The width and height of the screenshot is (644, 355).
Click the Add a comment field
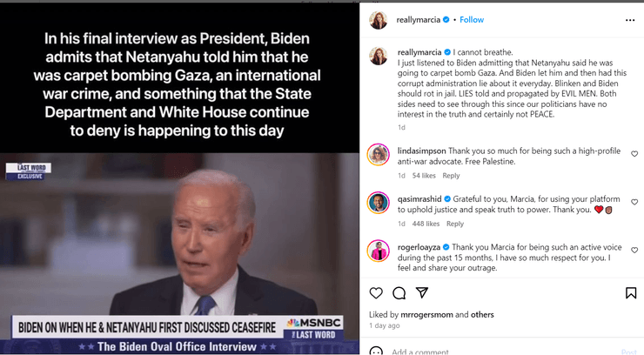pyautogui.click(x=501, y=352)
